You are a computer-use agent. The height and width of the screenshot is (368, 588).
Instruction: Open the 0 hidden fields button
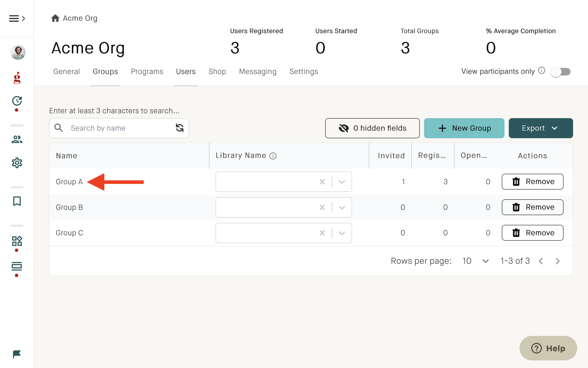point(372,128)
